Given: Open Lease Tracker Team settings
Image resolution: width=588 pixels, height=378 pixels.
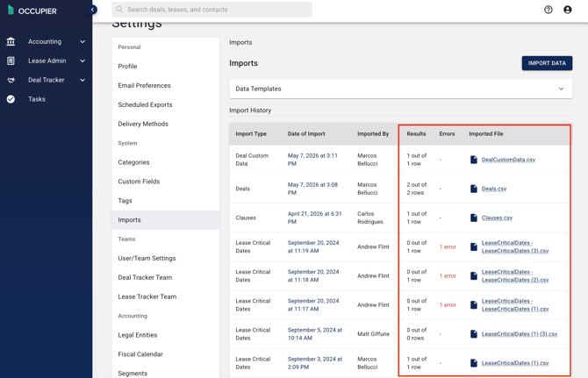Looking at the screenshot, I should tap(147, 296).
